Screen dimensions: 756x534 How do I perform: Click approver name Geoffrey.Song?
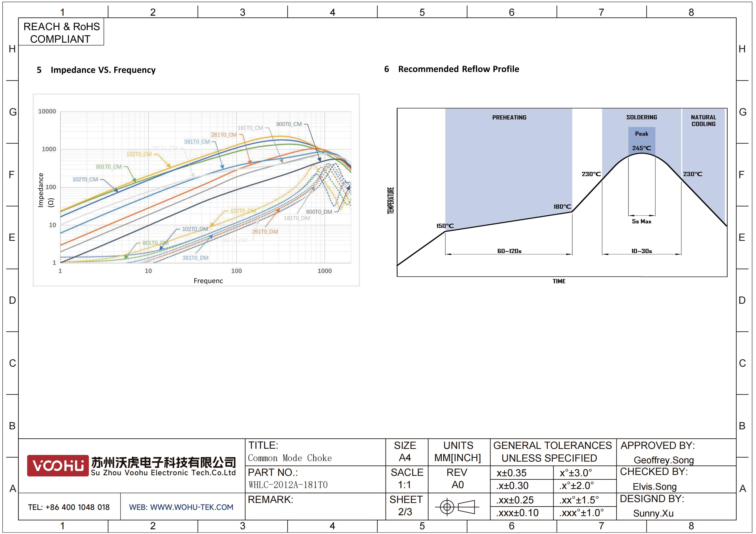click(664, 460)
